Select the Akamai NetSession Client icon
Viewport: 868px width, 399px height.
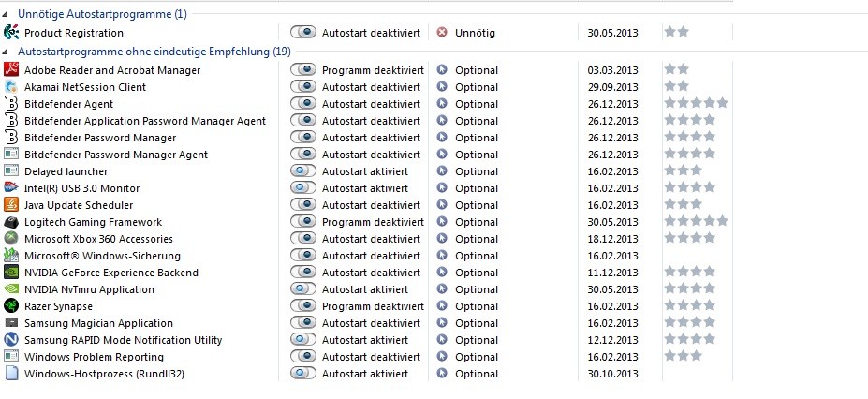click(x=11, y=87)
